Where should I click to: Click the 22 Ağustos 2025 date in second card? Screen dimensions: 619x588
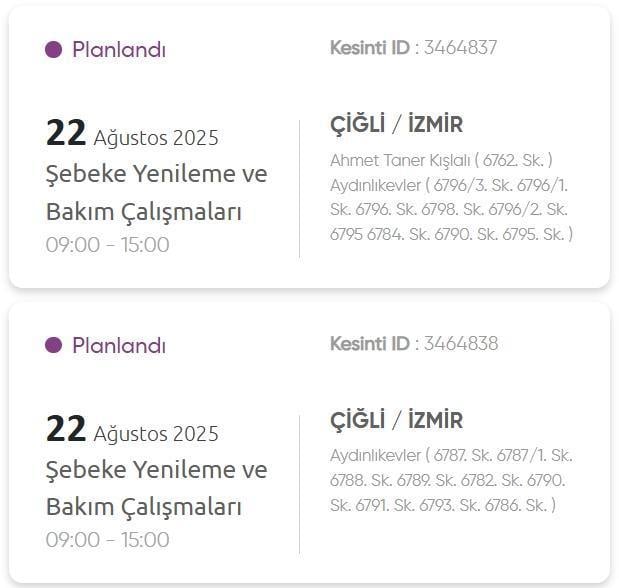pyautogui.click(x=132, y=431)
